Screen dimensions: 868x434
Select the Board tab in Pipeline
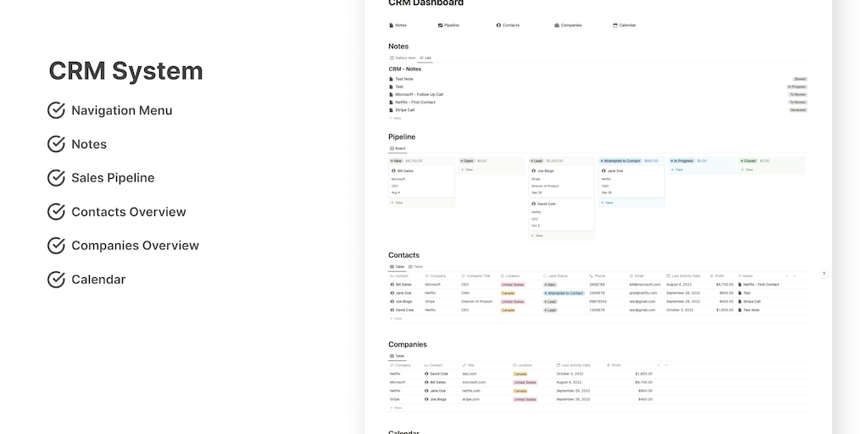tap(398, 148)
